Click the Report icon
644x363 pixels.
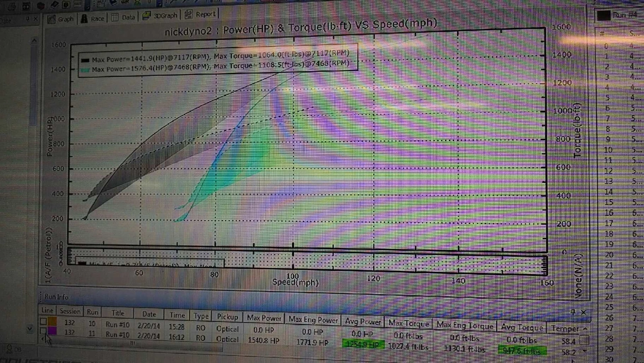coord(188,14)
